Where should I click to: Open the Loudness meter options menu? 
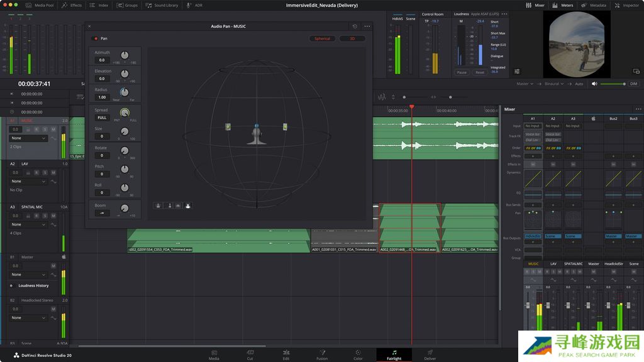coord(504,13)
